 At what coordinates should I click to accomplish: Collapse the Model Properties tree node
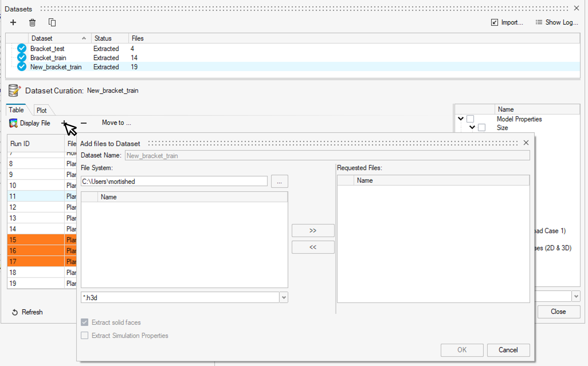[461, 119]
